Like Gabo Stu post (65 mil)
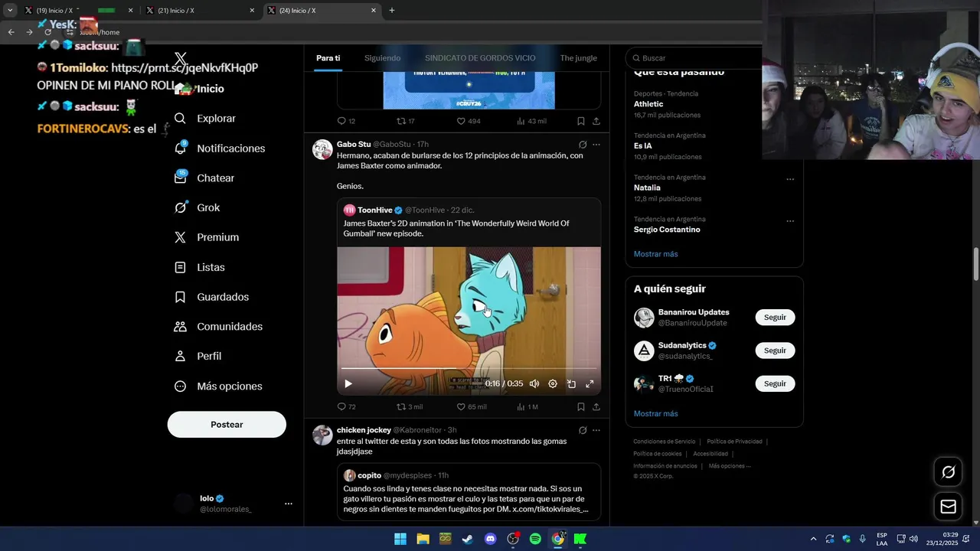The height and width of the screenshot is (551, 980). pyautogui.click(x=471, y=406)
